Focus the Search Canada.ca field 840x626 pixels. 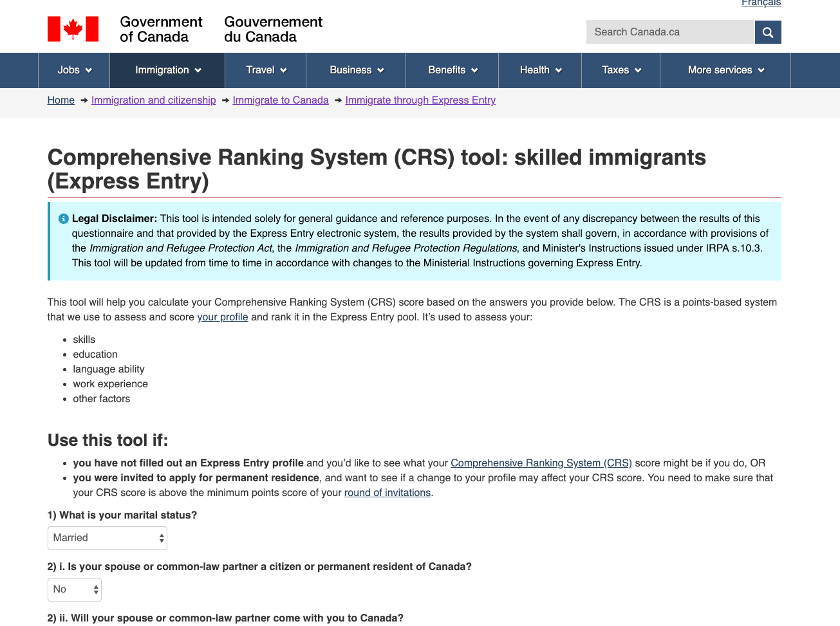[x=670, y=32]
